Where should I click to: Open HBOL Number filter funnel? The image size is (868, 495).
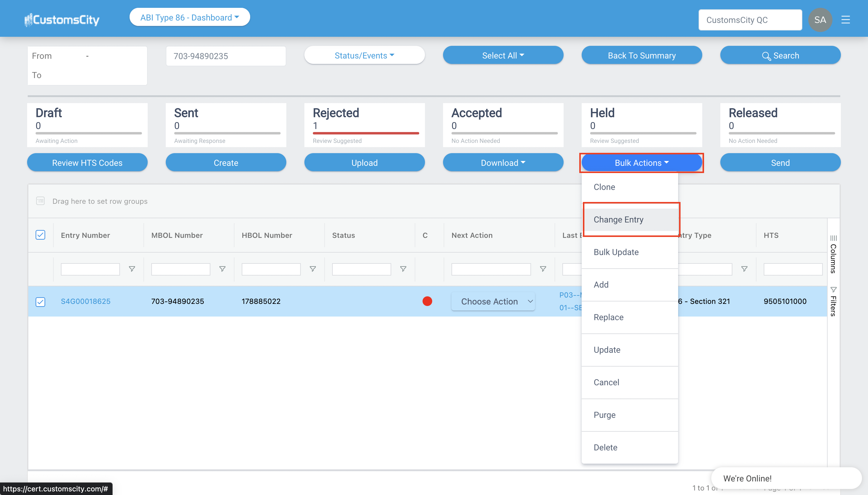[x=313, y=269]
